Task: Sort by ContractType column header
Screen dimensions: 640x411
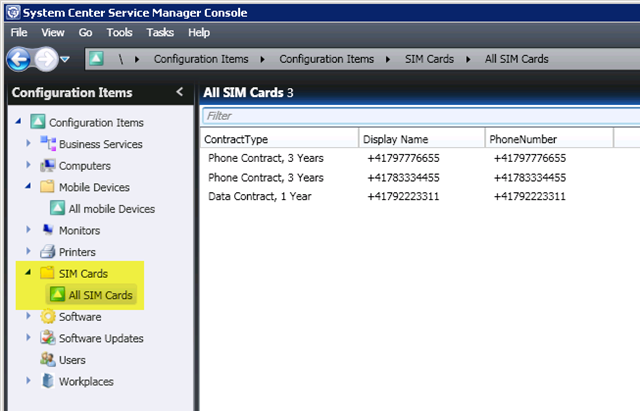Action: coord(278,139)
